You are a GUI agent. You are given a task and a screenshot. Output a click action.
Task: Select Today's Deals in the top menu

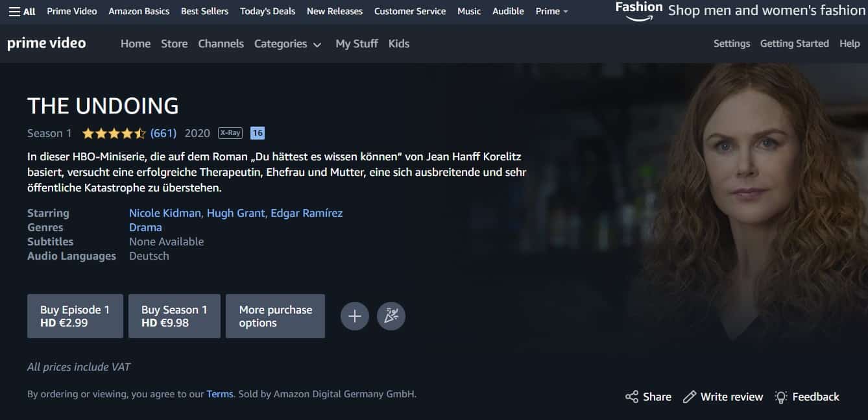[267, 11]
